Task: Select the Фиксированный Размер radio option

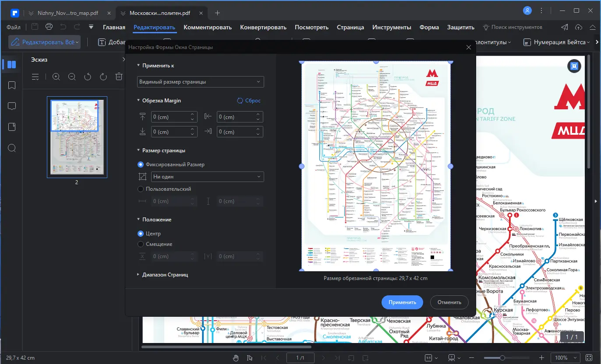Action: tap(141, 164)
